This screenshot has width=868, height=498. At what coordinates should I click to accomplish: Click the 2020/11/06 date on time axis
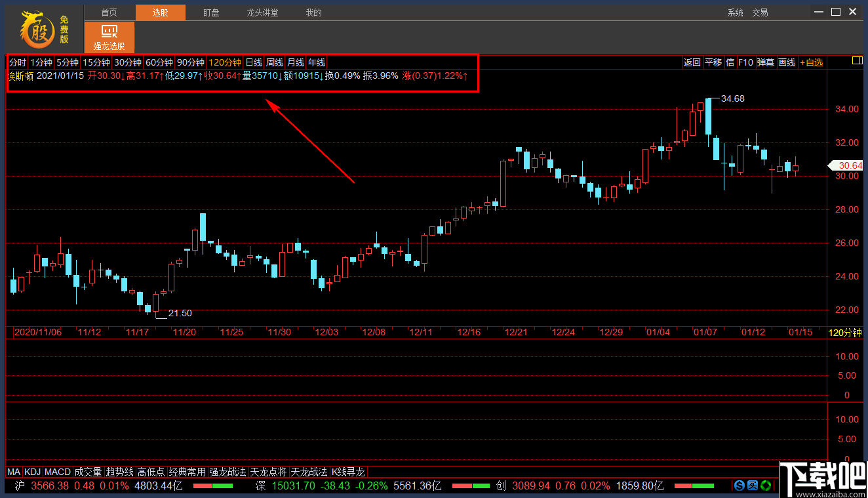pyautogui.click(x=38, y=332)
